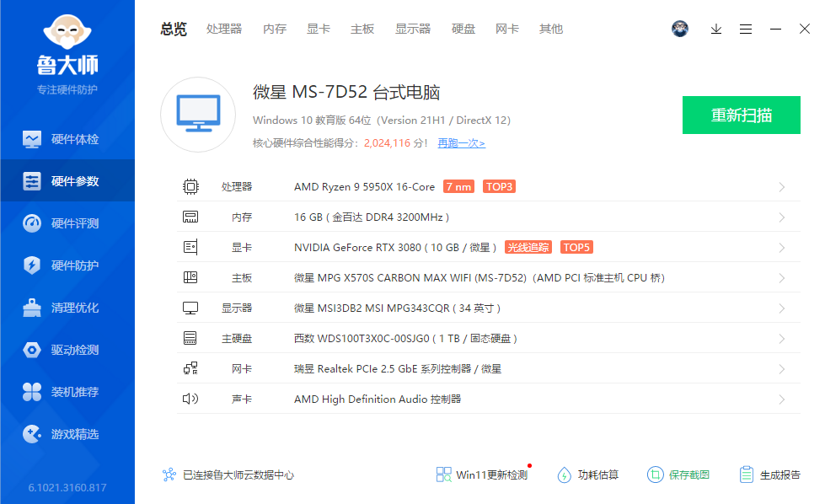Click the download arrow icon
Viewport: 825px width, 504px height.
pos(716,29)
